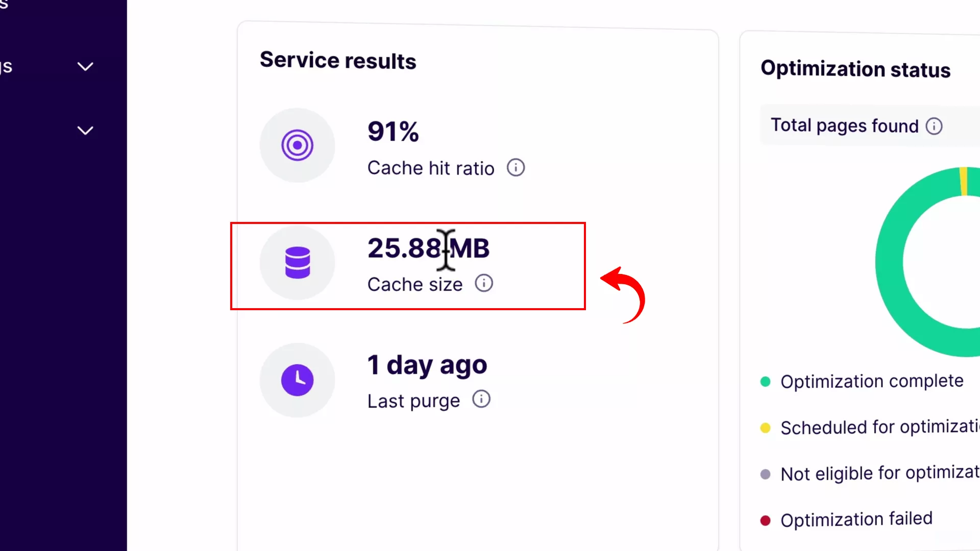The image size is (980, 551).
Task: Click the Optimization status heading
Action: coord(855,69)
